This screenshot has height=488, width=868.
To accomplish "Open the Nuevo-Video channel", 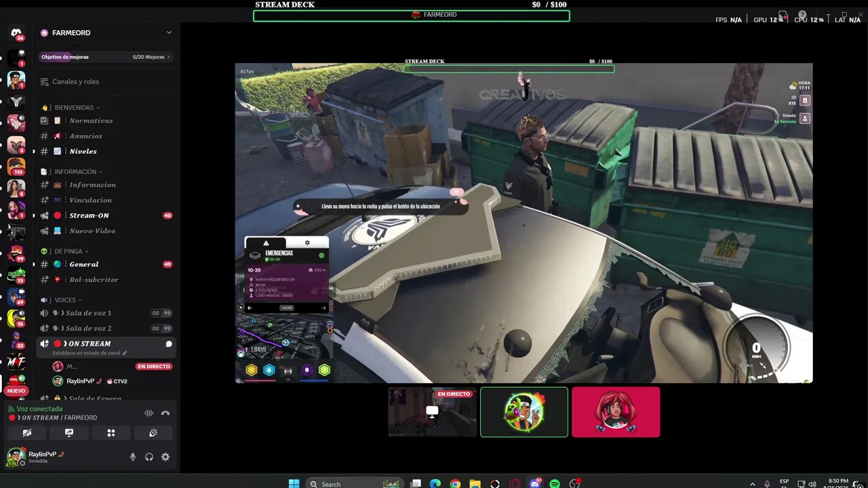I will 105,230.
